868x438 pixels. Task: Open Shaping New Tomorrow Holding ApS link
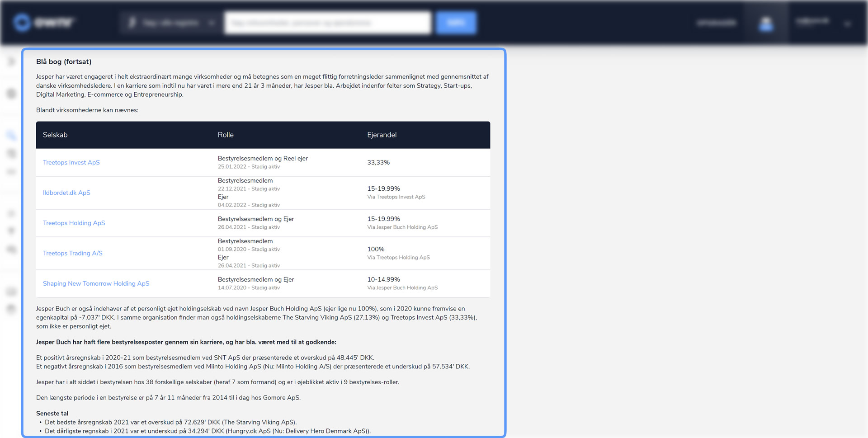point(96,283)
